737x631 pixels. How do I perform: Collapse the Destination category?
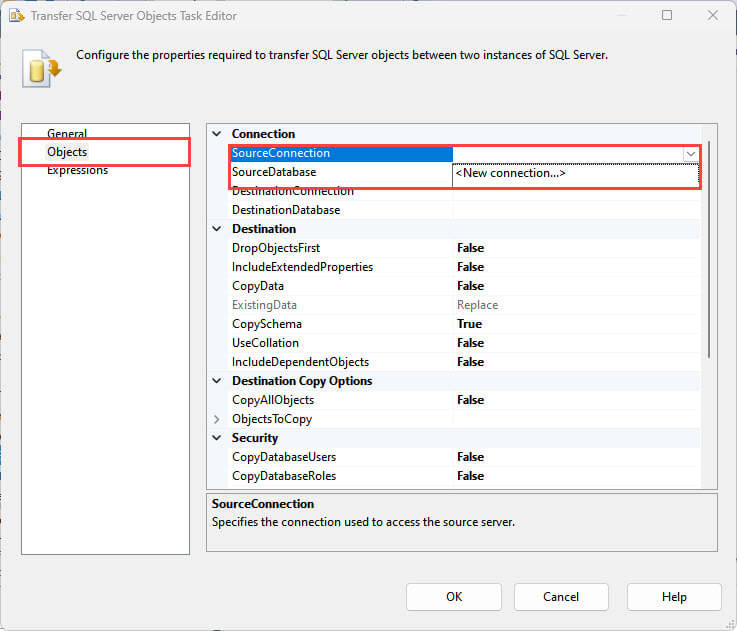click(x=217, y=229)
